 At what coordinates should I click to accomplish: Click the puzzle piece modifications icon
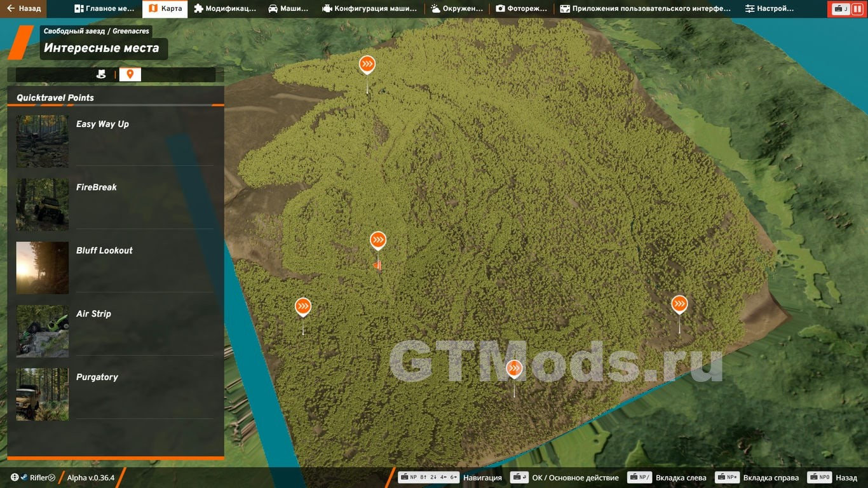pyautogui.click(x=199, y=9)
